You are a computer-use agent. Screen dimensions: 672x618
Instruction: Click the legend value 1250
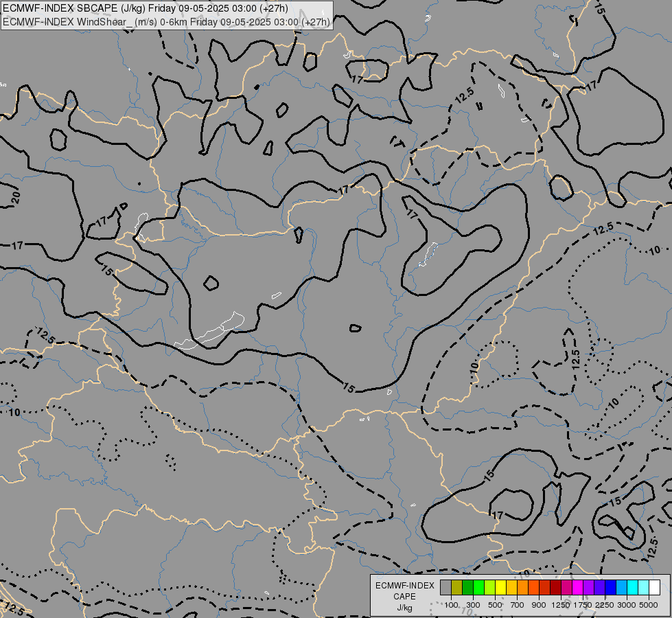[561, 605]
